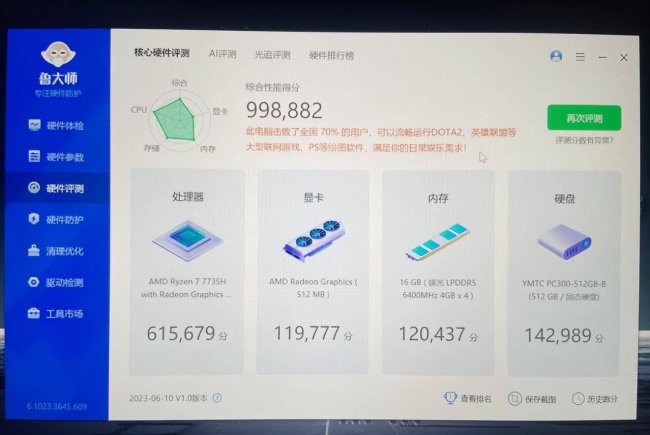Open 硬件防护 in the sidebar
The image size is (650, 435).
[x=56, y=219]
